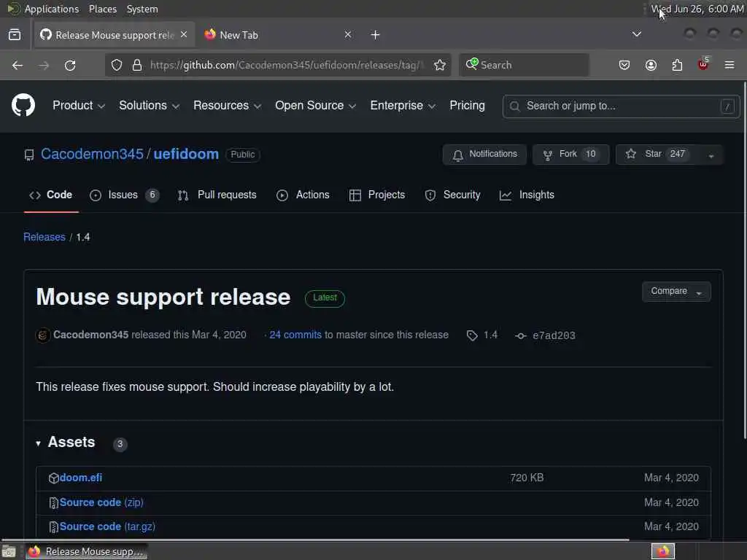Image resolution: width=747 pixels, height=560 pixels.
Task: Expand the Resources dropdown menu
Action: point(228,106)
